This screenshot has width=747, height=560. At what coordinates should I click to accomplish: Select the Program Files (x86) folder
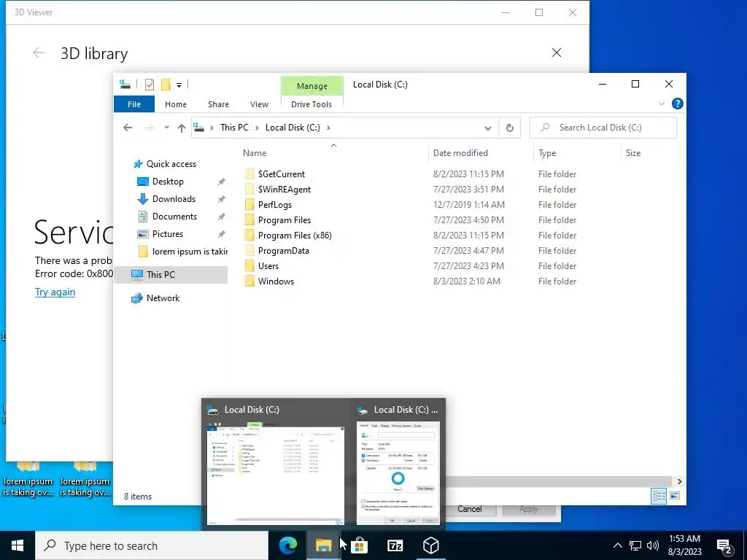point(295,236)
